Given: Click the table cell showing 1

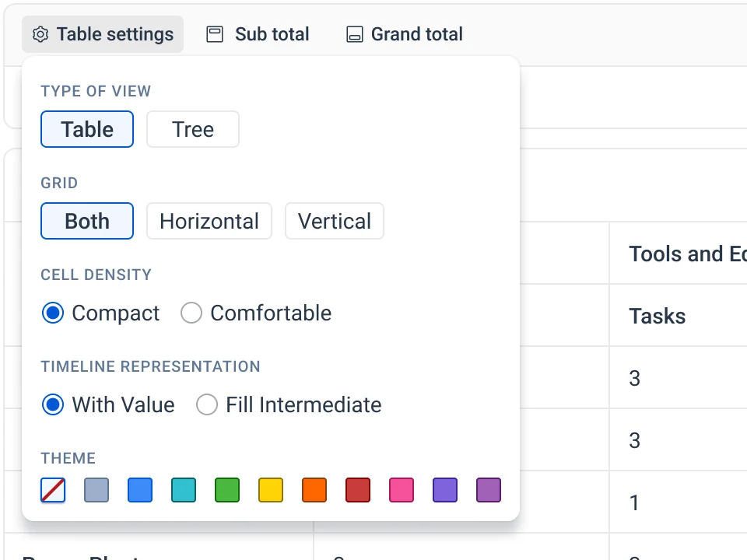Looking at the screenshot, I should tap(678, 502).
